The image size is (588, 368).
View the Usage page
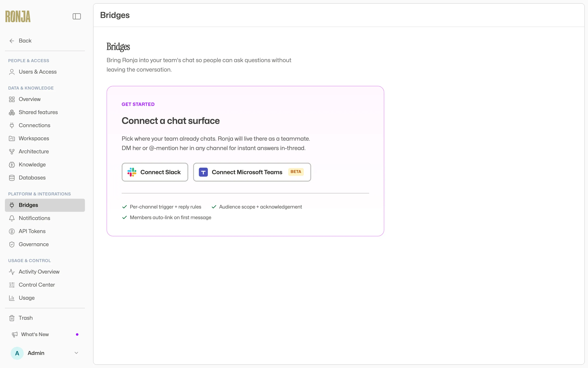click(x=45, y=298)
